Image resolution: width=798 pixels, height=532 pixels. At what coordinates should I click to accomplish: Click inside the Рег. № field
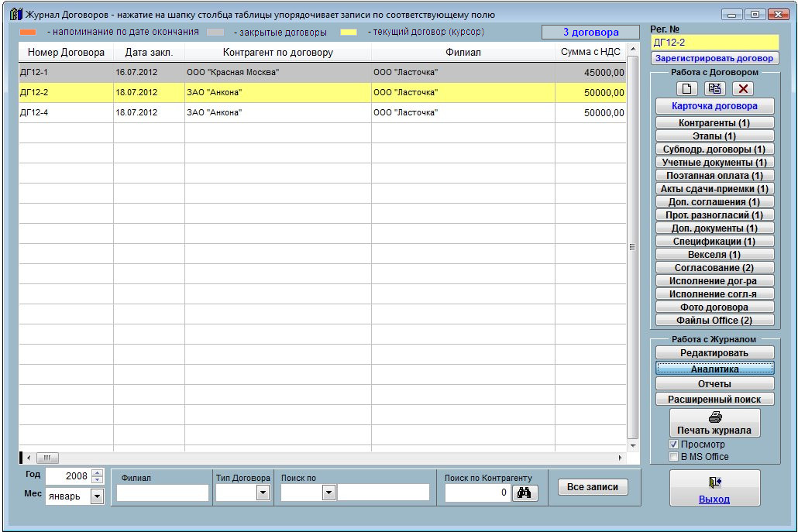coord(714,43)
